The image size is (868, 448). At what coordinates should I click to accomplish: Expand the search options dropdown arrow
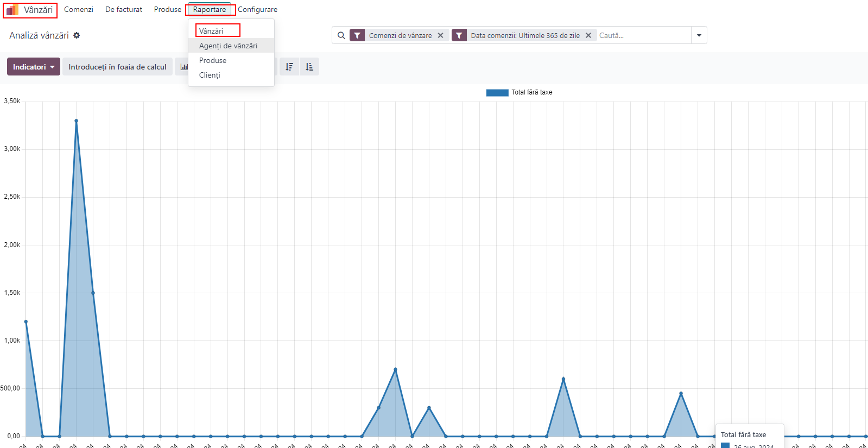coord(699,35)
